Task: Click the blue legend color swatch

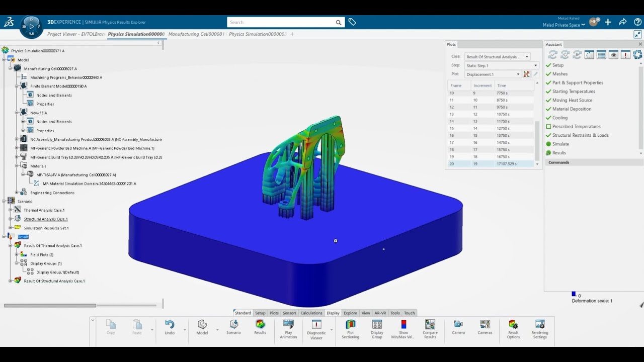Action: (x=574, y=294)
